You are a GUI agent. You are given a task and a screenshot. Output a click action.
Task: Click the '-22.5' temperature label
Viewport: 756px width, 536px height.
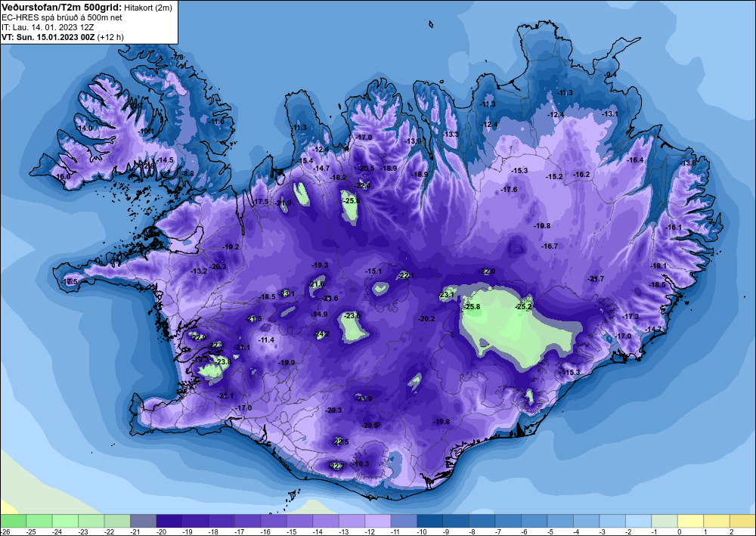340,442
